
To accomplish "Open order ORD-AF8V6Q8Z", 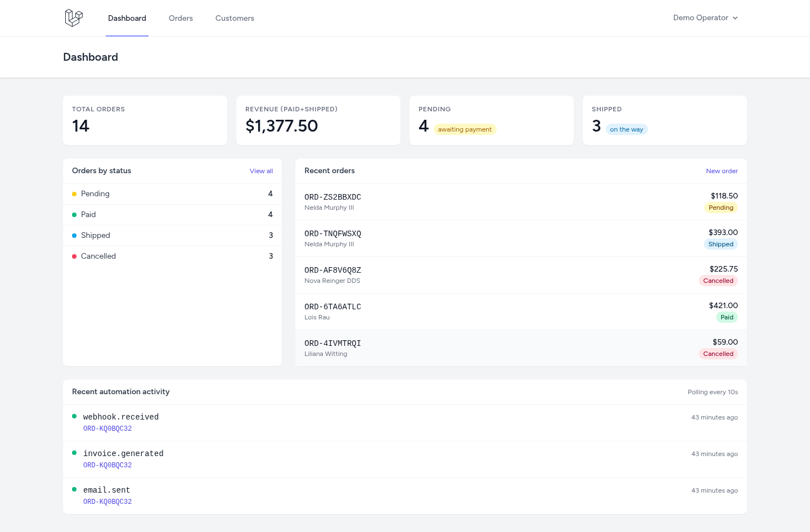I will pos(521,275).
